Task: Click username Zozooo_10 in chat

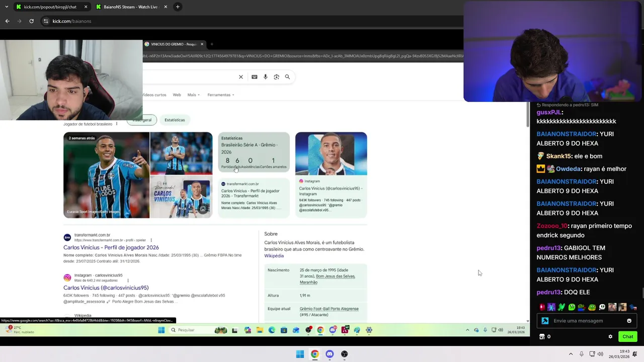Action: (x=552, y=226)
